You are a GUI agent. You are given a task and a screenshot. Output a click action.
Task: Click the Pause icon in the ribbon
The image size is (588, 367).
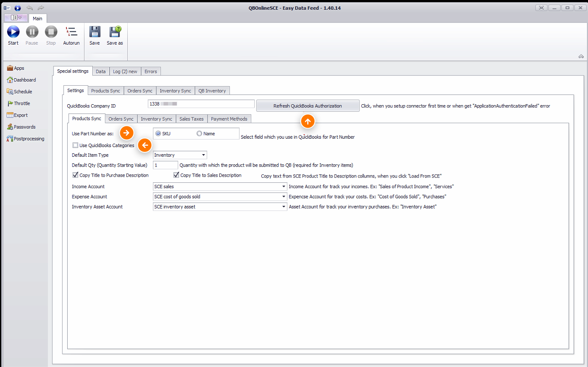[x=32, y=32]
